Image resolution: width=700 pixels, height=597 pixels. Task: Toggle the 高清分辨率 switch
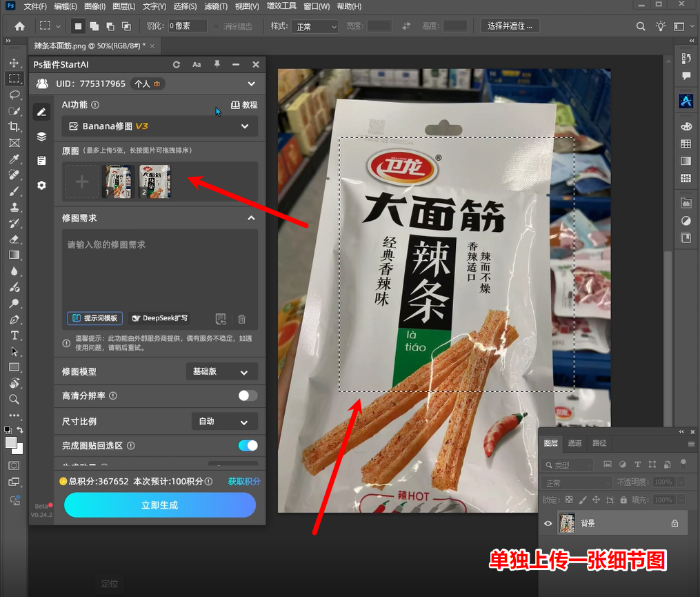pyautogui.click(x=248, y=395)
